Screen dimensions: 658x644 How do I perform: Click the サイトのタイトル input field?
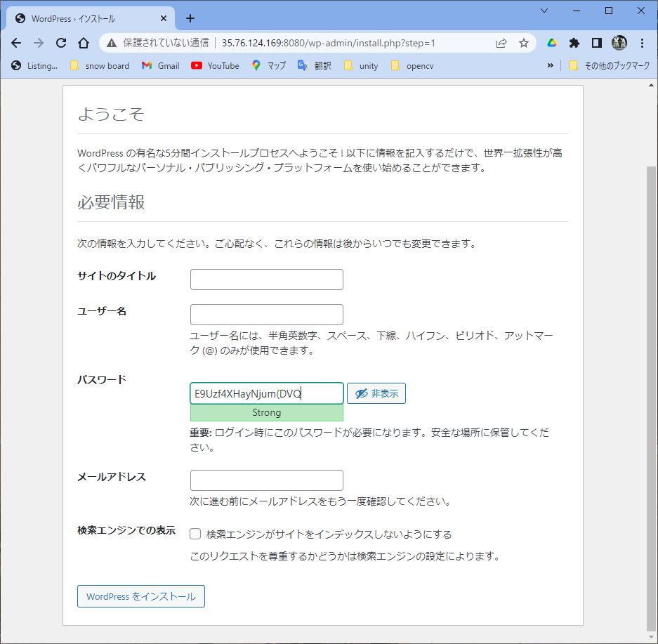(267, 280)
